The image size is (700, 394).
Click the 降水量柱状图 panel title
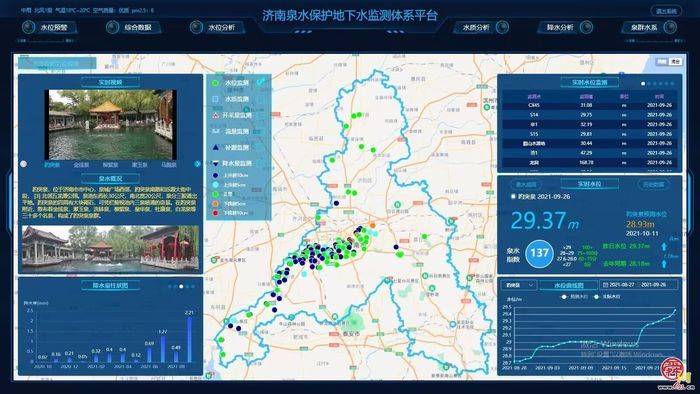click(110, 285)
